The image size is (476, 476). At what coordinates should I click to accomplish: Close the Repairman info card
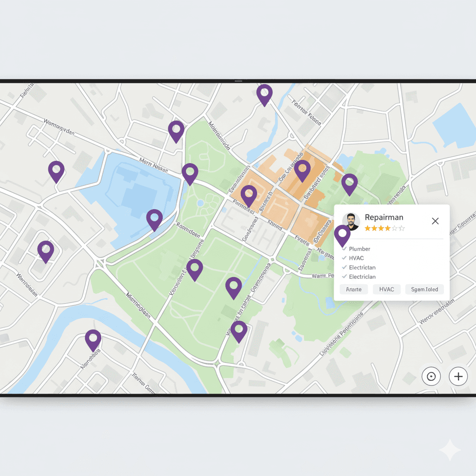pyautogui.click(x=435, y=221)
